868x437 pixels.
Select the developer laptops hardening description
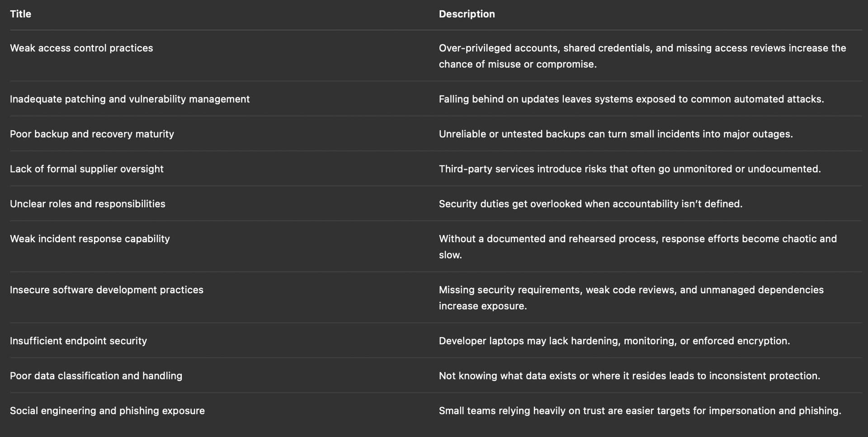[x=614, y=341]
